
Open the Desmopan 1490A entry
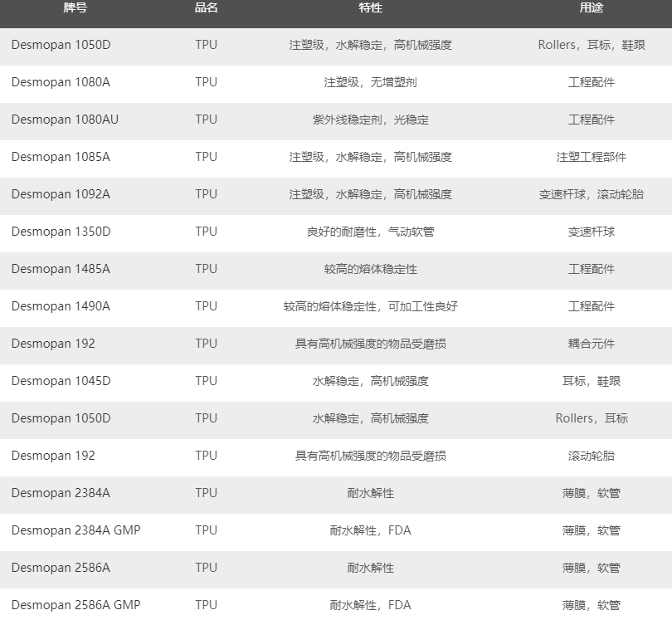(61, 306)
